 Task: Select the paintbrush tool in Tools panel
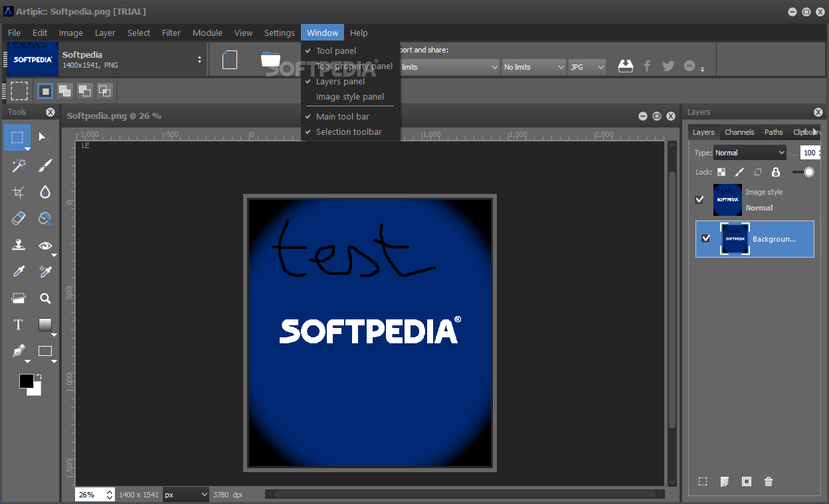pos(45,165)
